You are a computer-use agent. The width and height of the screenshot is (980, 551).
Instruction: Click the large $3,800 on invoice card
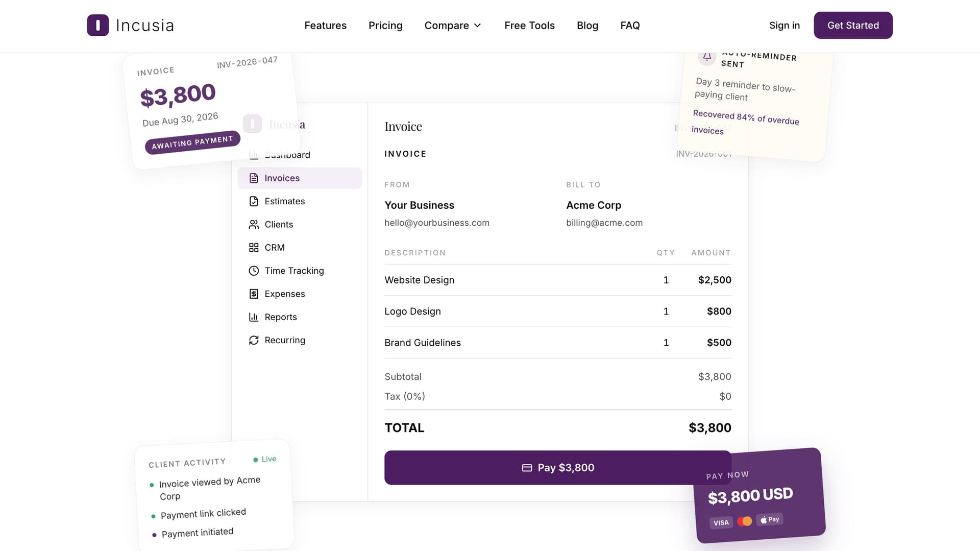(x=178, y=95)
